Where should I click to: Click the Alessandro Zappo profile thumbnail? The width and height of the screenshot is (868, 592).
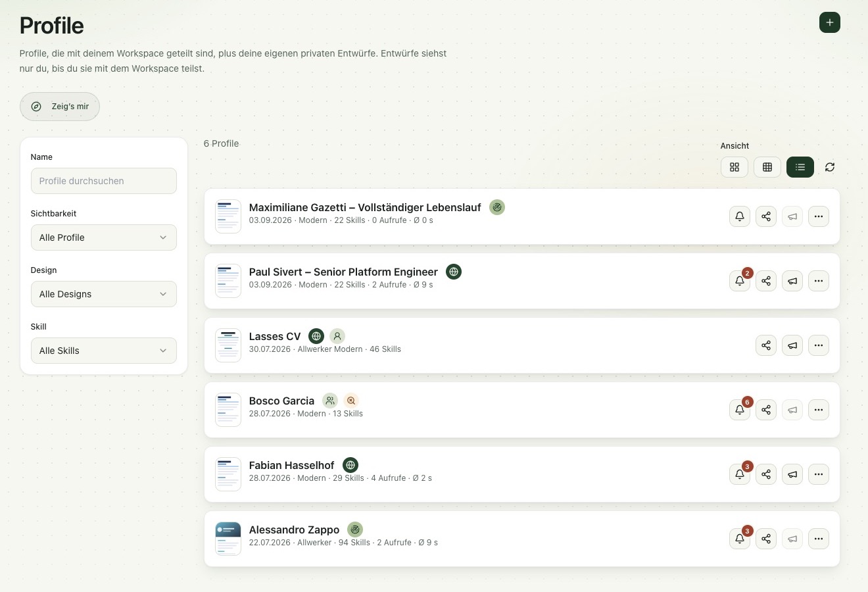[228, 539]
